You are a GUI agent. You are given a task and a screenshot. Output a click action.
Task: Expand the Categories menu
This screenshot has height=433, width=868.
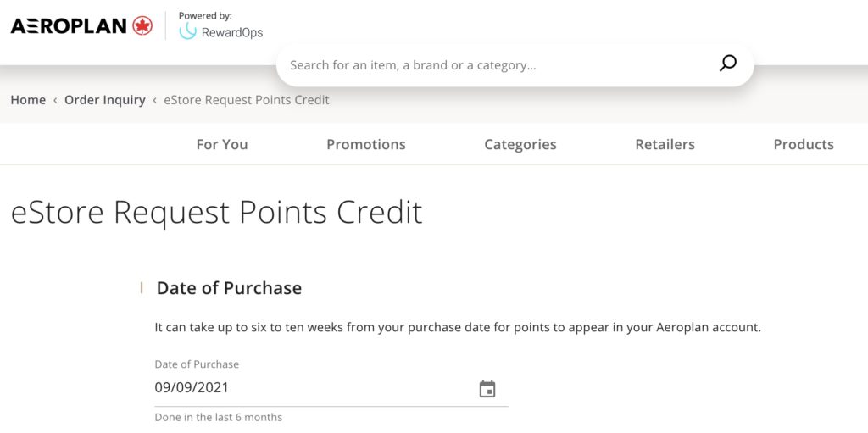pyautogui.click(x=520, y=144)
